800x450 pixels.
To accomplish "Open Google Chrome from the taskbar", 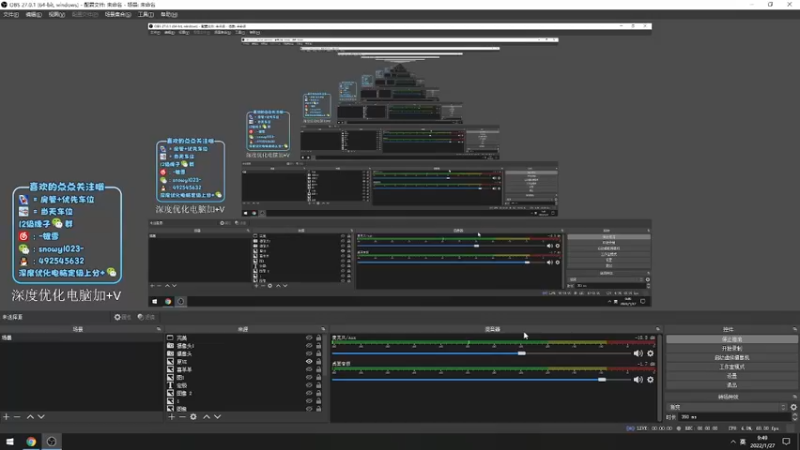I will [31, 442].
